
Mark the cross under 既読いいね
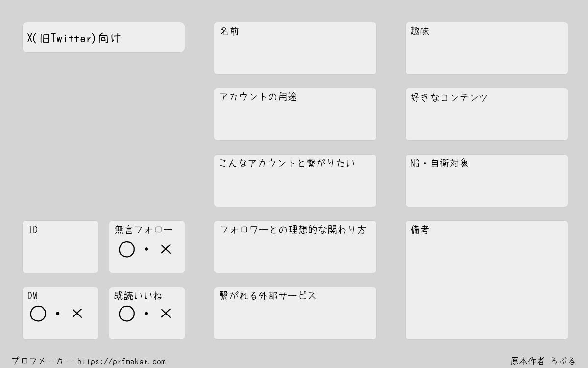166,314
